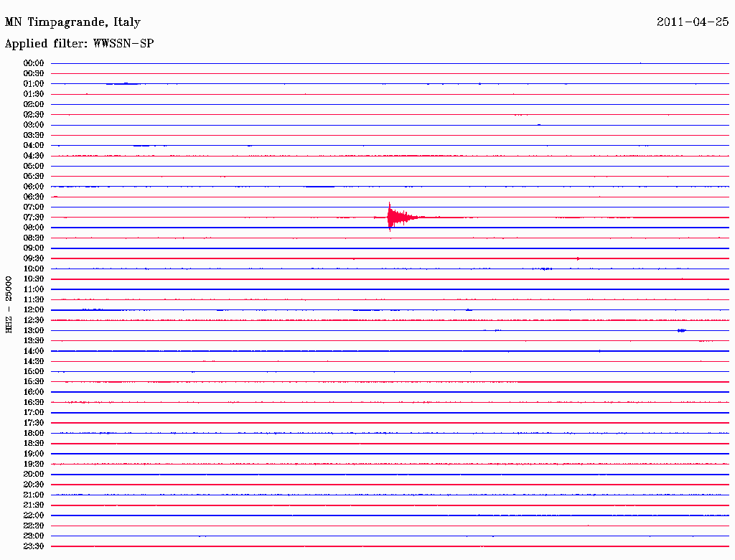Click the 09:30 time label
Viewport: 735px width, 560px height.
pyautogui.click(x=34, y=258)
